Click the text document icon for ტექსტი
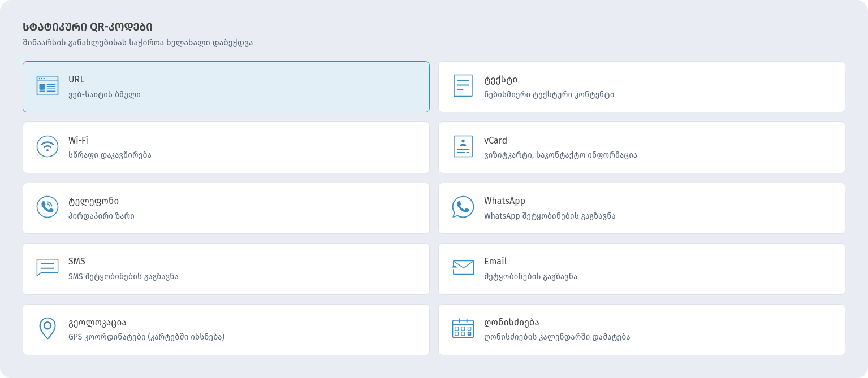This screenshot has height=378, width=868. 463,86
